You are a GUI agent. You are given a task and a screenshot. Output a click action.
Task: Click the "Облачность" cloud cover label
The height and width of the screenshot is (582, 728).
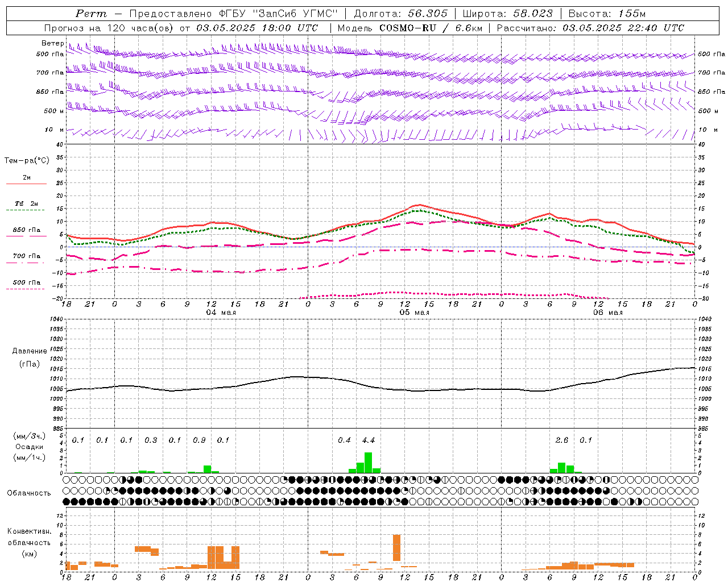[x=29, y=493]
